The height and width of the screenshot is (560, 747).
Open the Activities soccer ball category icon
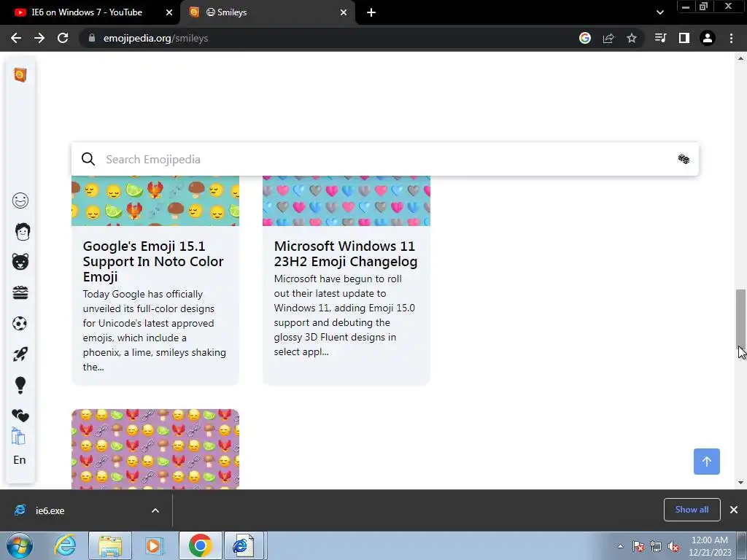[20, 323]
